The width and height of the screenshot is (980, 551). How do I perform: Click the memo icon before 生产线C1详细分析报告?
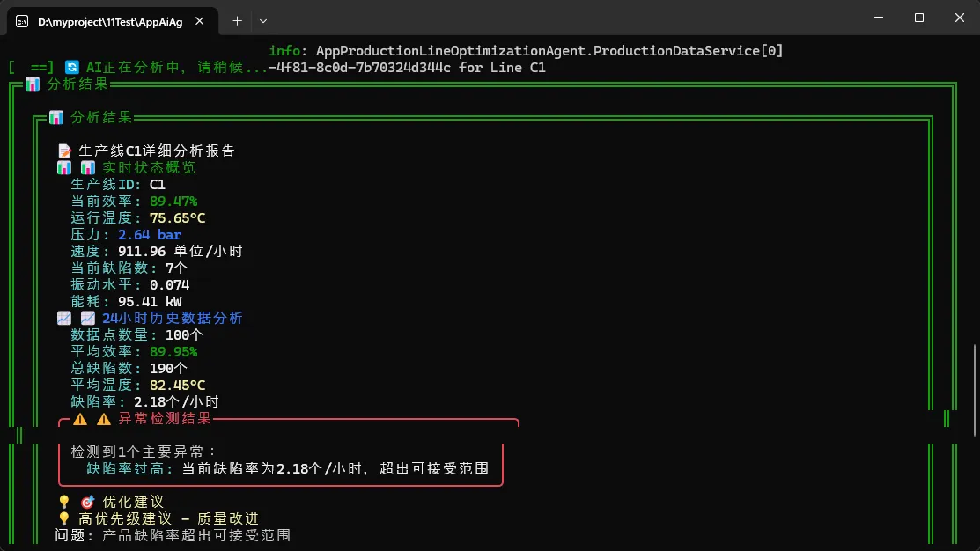64,151
